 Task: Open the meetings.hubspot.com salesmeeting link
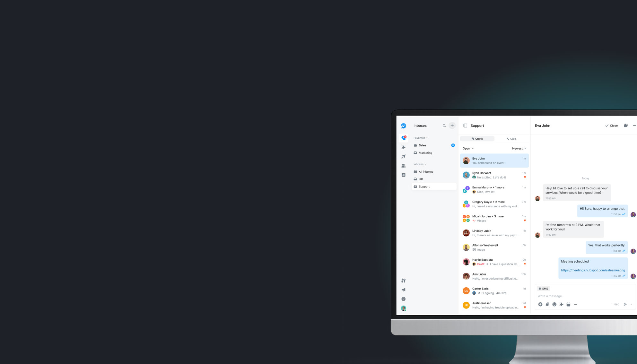593,270
